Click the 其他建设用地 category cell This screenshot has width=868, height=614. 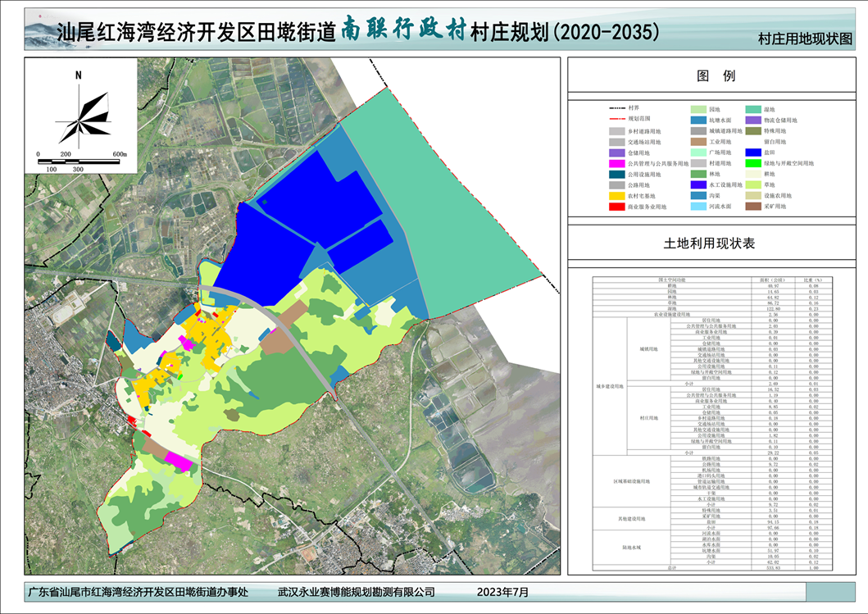(x=631, y=519)
